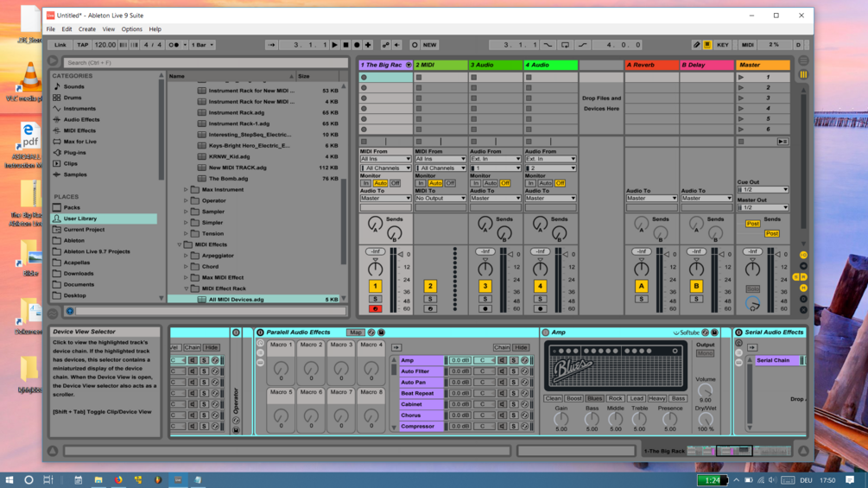The height and width of the screenshot is (488, 868).
Task: Click the transport Stop button
Action: [346, 45]
